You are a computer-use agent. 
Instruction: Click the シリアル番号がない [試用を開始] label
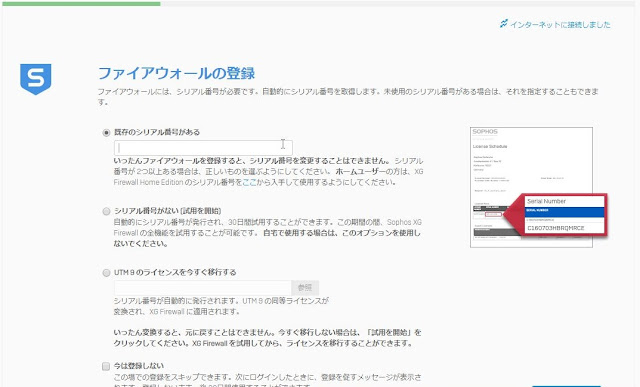pyautogui.click(x=168, y=211)
